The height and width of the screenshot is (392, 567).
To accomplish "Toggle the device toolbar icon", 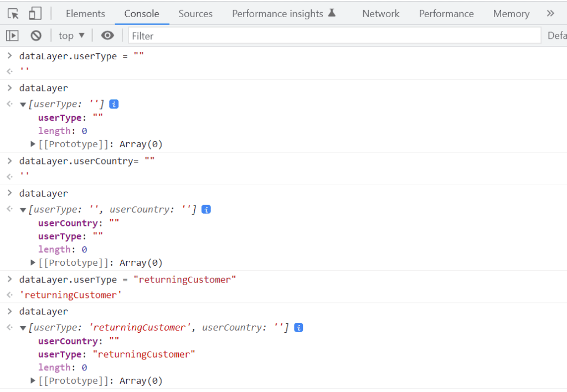I will point(35,14).
